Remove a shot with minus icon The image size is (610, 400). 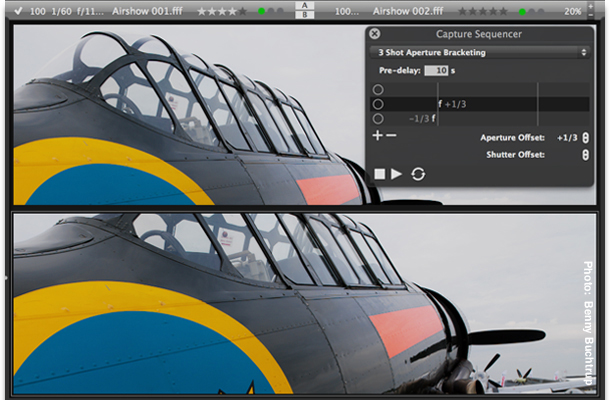click(x=391, y=135)
